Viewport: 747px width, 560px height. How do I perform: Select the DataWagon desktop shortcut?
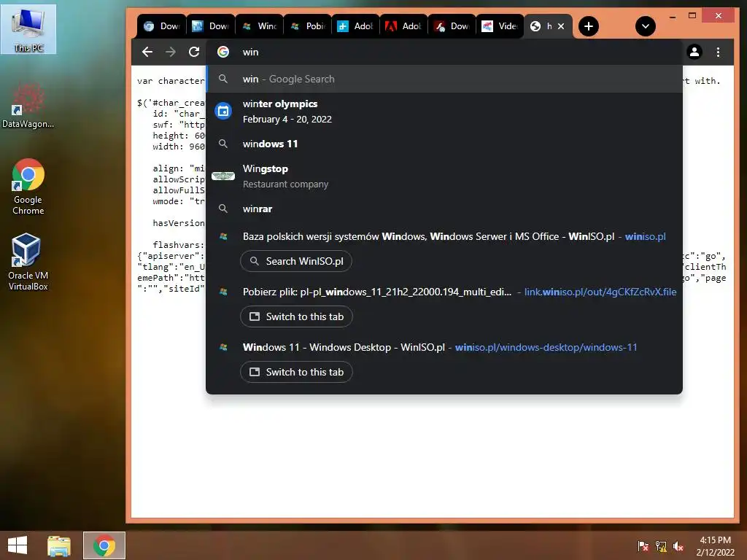28,105
